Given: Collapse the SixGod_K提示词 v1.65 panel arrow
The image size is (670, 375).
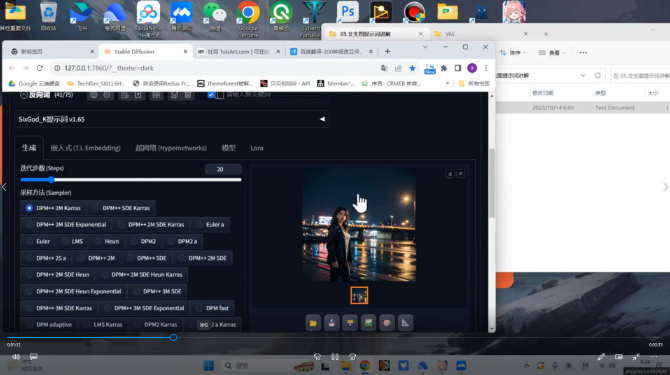Looking at the screenshot, I should 322,119.
